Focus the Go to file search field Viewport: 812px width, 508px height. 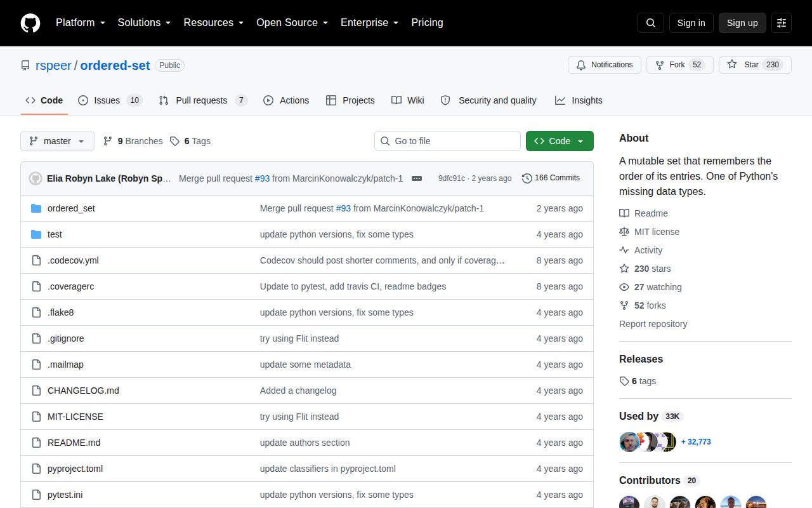tap(447, 141)
